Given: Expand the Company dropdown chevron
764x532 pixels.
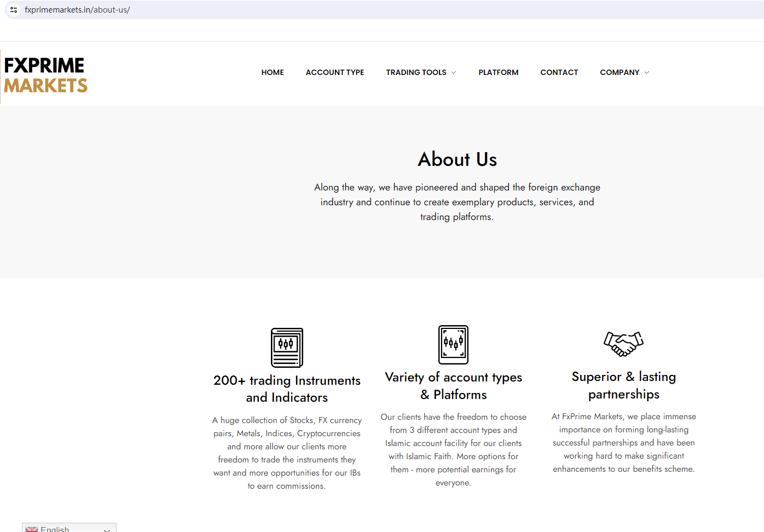Looking at the screenshot, I should [x=647, y=73].
